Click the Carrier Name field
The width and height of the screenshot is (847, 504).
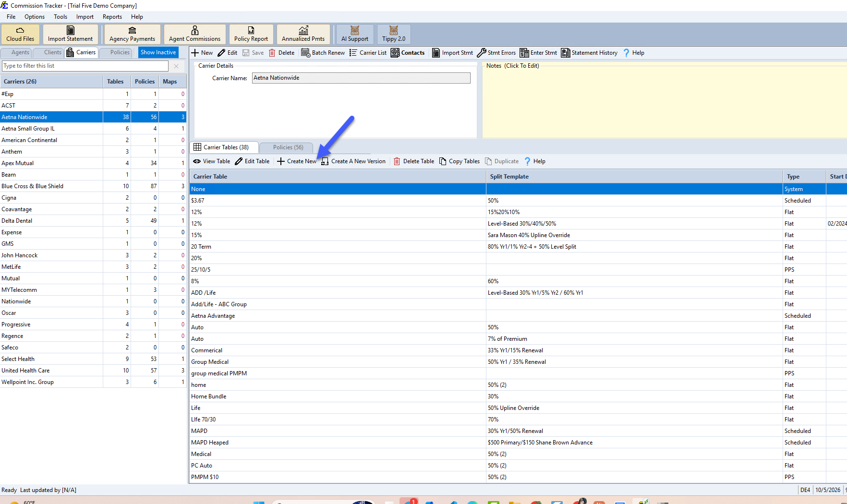coord(361,78)
